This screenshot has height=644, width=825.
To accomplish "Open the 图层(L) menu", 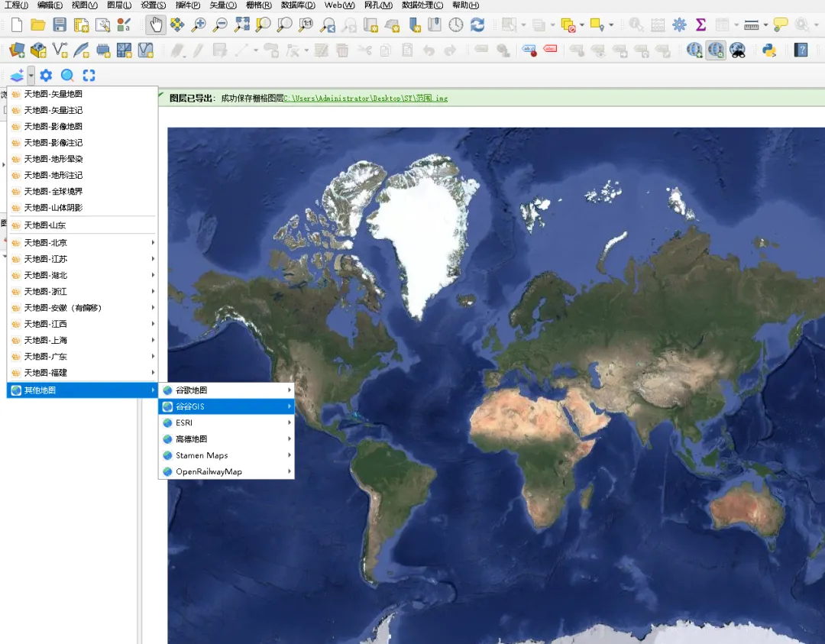I will (x=119, y=5).
